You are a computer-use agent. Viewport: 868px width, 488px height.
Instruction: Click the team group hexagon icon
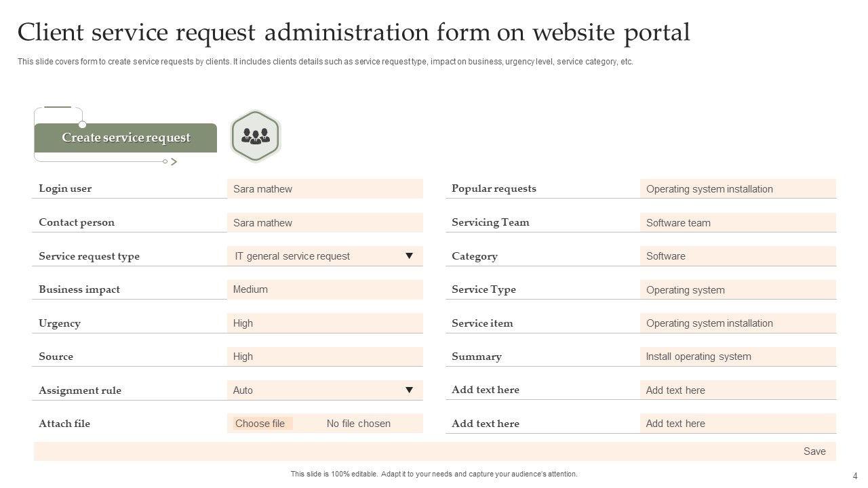255,136
